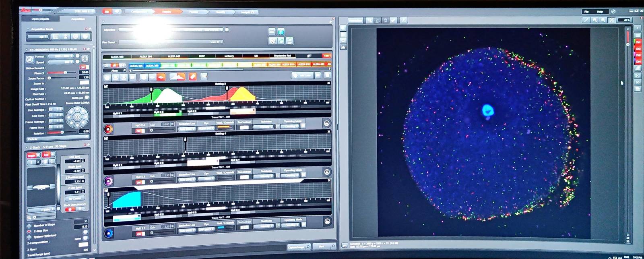Viewport: 644px width, 259px height.
Task: Click the highlighted blue icon in objective panel
Action: coord(281,31)
